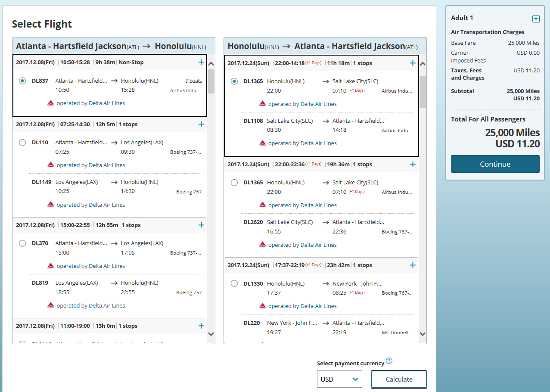
Task: Click the outbound flights scrollbar thumb
Action: pyautogui.click(x=211, y=81)
